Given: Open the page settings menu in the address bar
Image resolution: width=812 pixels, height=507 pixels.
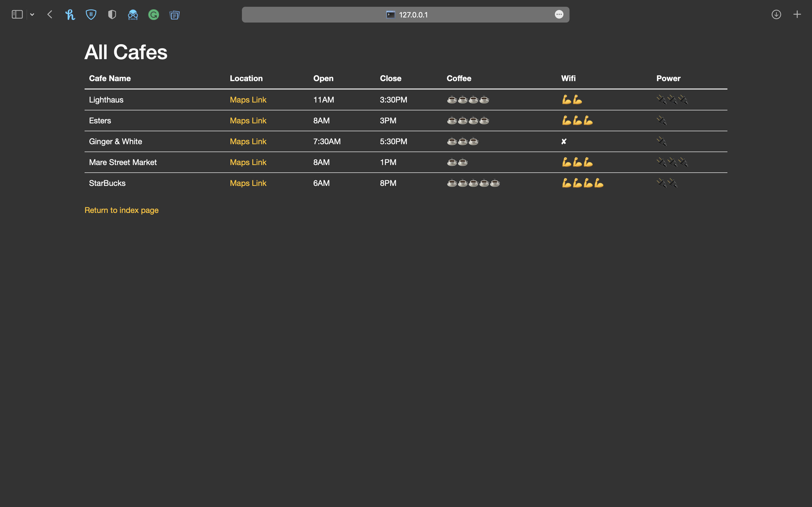Looking at the screenshot, I should tap(559, 14).
